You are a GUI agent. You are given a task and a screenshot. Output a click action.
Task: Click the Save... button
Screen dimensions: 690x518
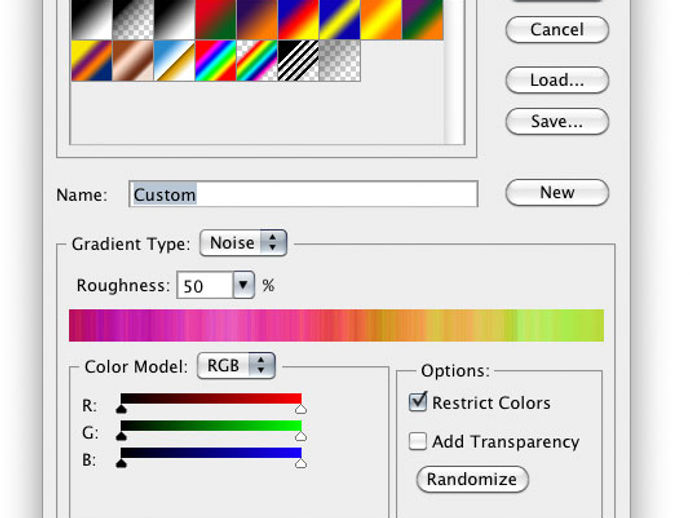click(x=557, y=122)
